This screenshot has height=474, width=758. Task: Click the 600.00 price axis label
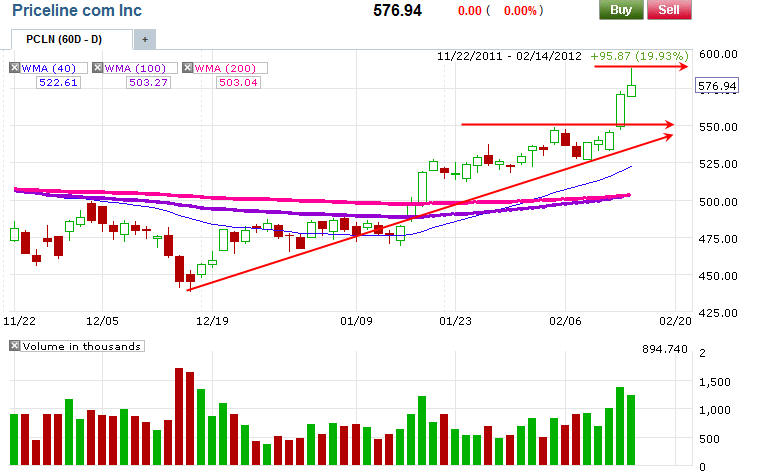[718, 54]
